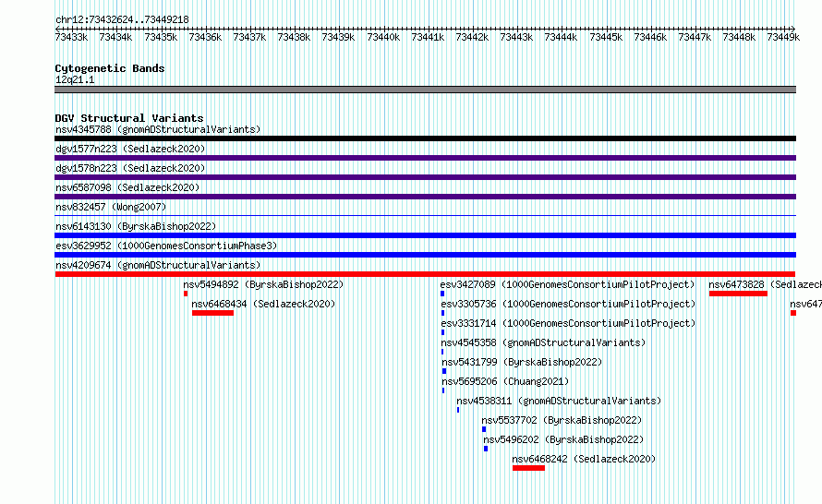
Task: Select the black nsv4345788 variant bar
Action: pos(425,138)
